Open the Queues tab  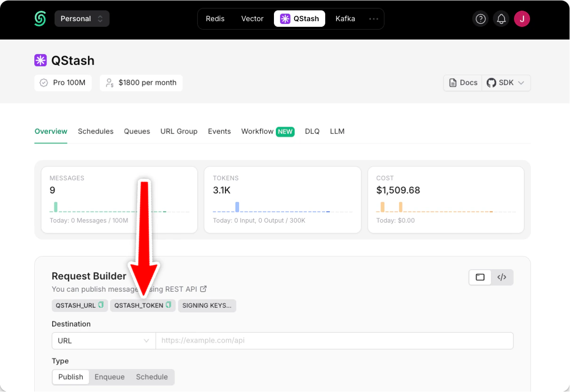tap(137, 131)
